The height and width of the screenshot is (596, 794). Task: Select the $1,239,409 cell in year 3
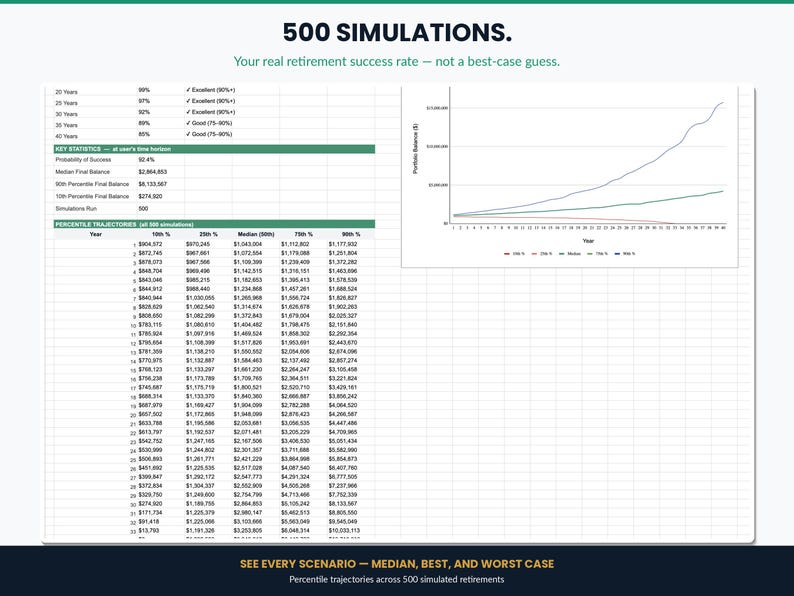point(295,262)
